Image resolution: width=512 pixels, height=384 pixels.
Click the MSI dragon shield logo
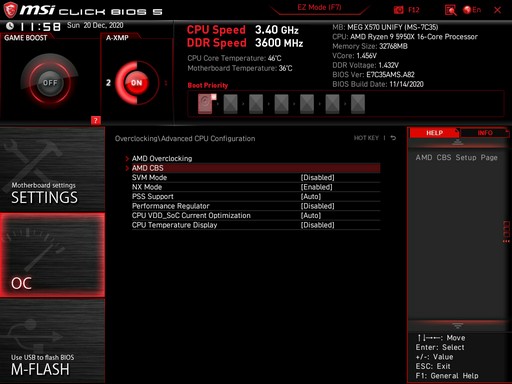tap(10, 10)
